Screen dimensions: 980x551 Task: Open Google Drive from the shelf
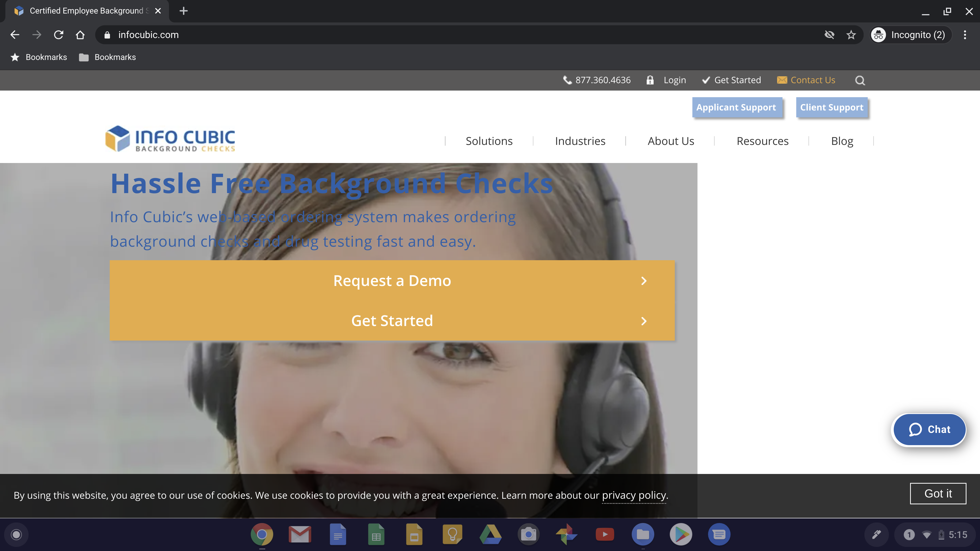[490, 535]
